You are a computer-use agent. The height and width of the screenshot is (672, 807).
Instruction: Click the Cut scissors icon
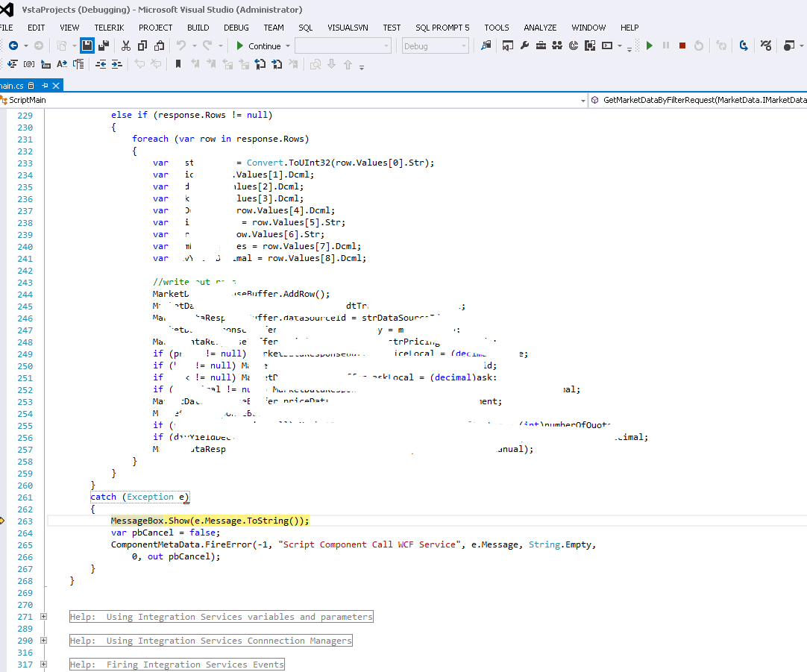(125, 45)
